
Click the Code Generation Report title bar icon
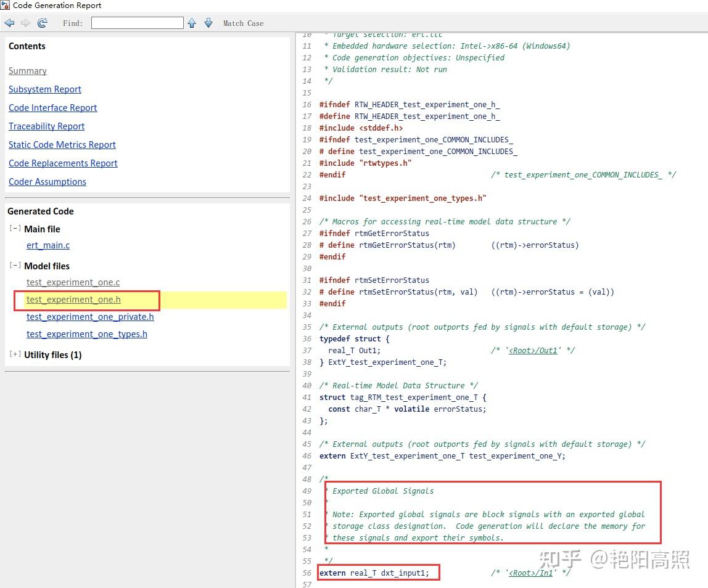[x=6, y=5]
